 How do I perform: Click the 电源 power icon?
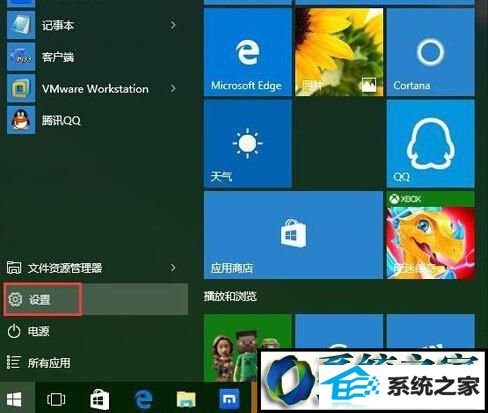pyautogui.click(x=14, y=331)
